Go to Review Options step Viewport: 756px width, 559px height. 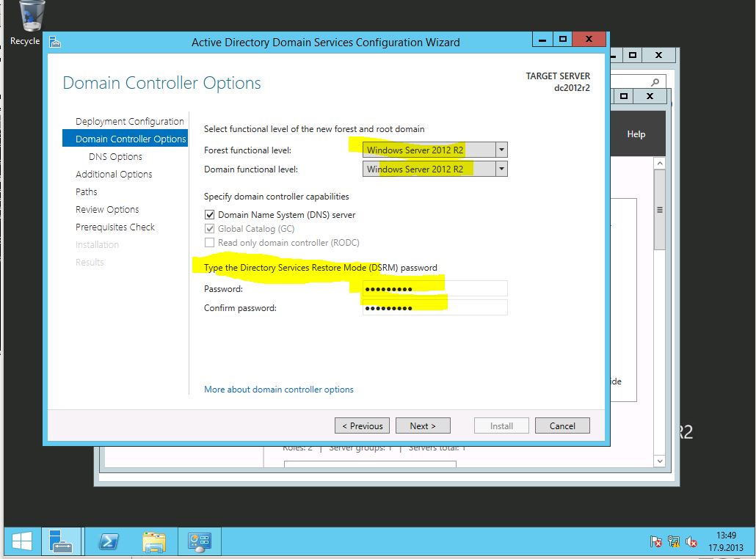(107, 210)
